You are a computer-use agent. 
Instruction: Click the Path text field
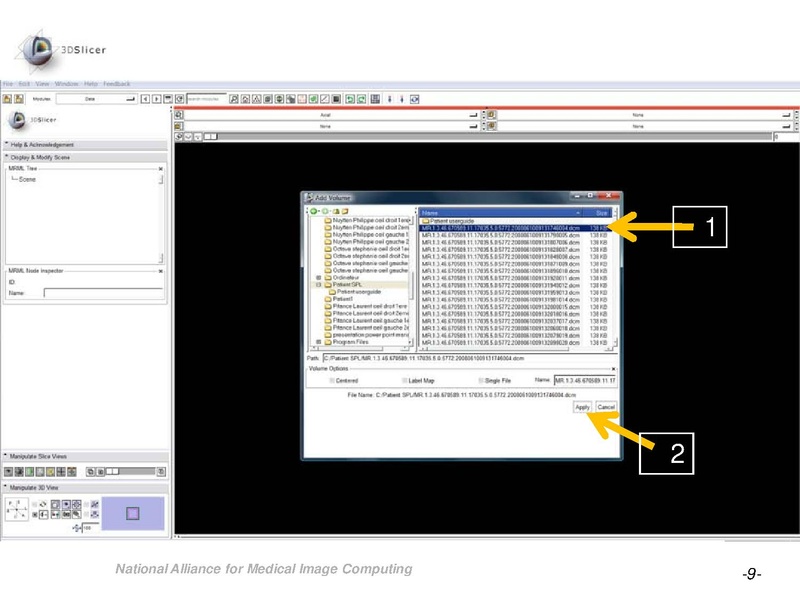pyautogui.click(x=469, y=358)
